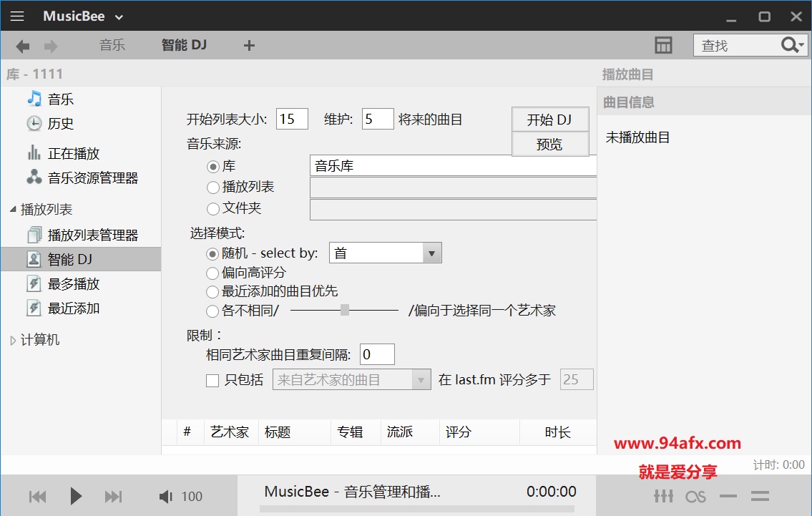This screenshot has height=516, width=812.
Task: Go back with the left arrow
Action: coord(23,46)
